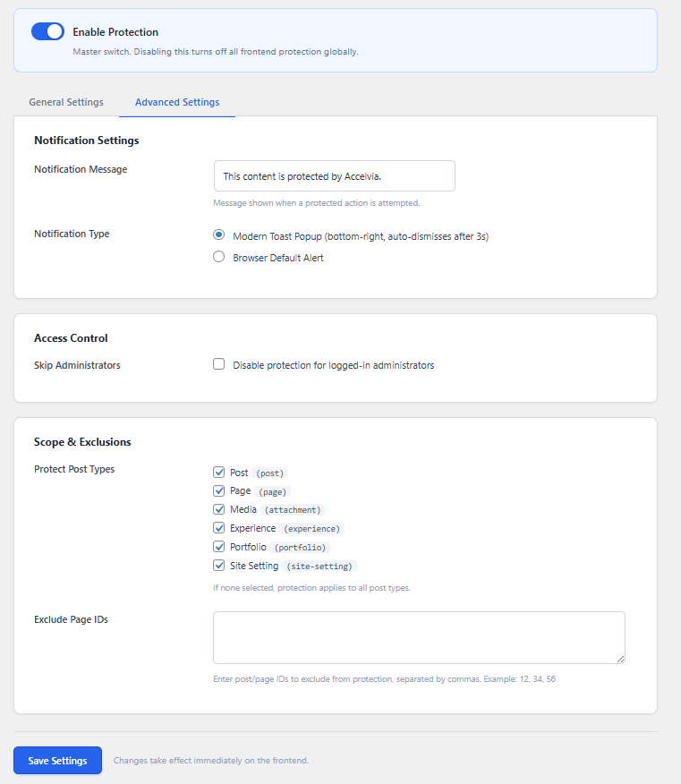
Task: Uncheck the Post post type
Action: tap(218, 472)
